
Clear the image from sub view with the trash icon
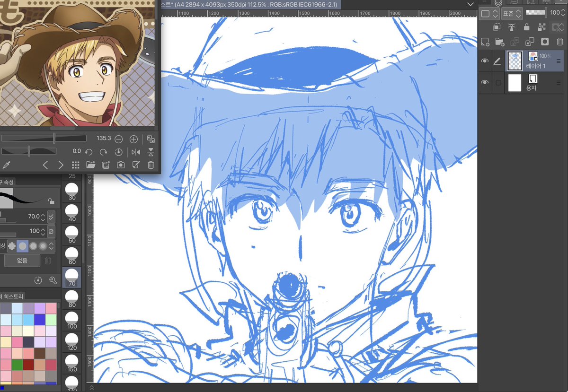(x=151, y=165)
